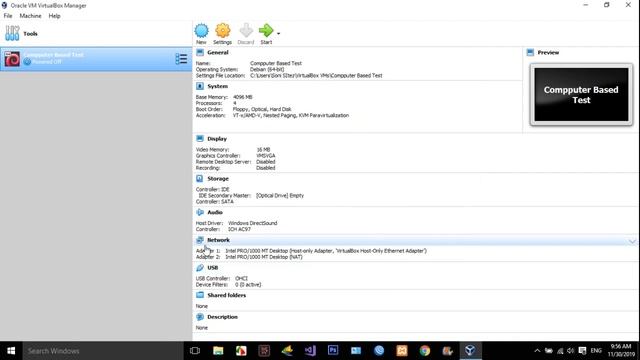Click the General section icon
Screen dimensions: 640x360
click(x=200, y=52)
